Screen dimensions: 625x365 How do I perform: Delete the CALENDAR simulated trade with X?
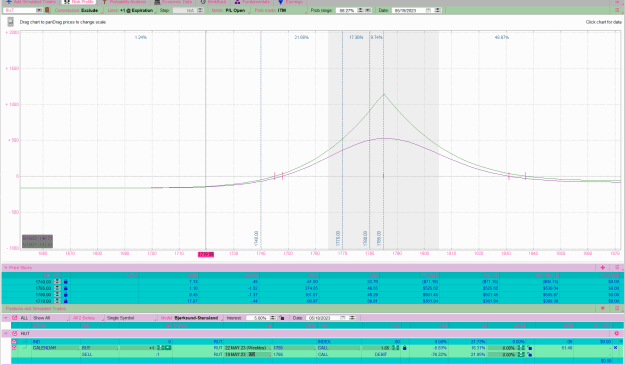615,348
